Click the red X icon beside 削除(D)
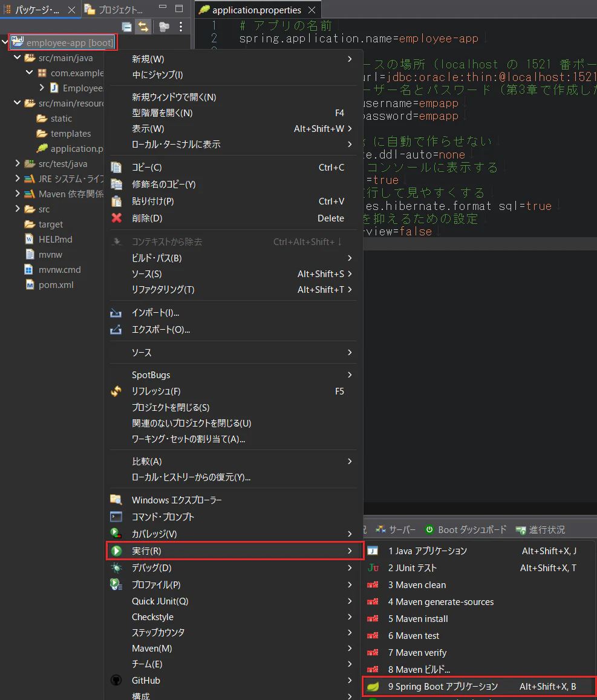The height and width of the screenshot is (700, 597). coord(117,218)
